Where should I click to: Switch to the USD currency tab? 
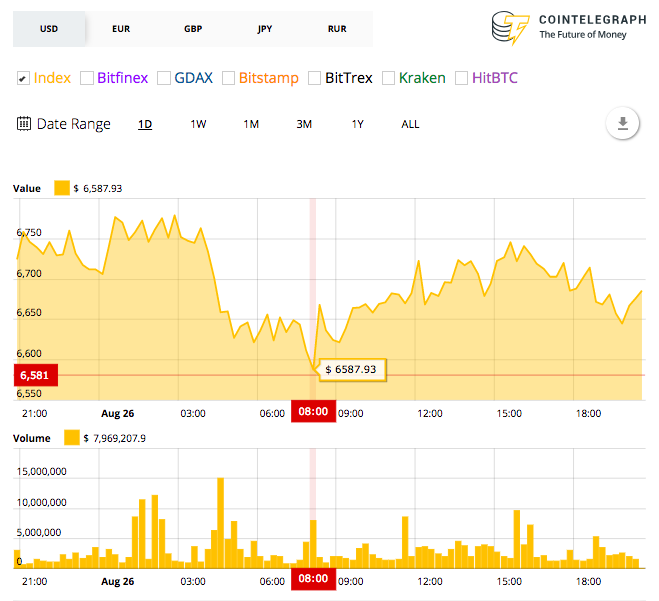pyautogui.click(x=49, y=29)
